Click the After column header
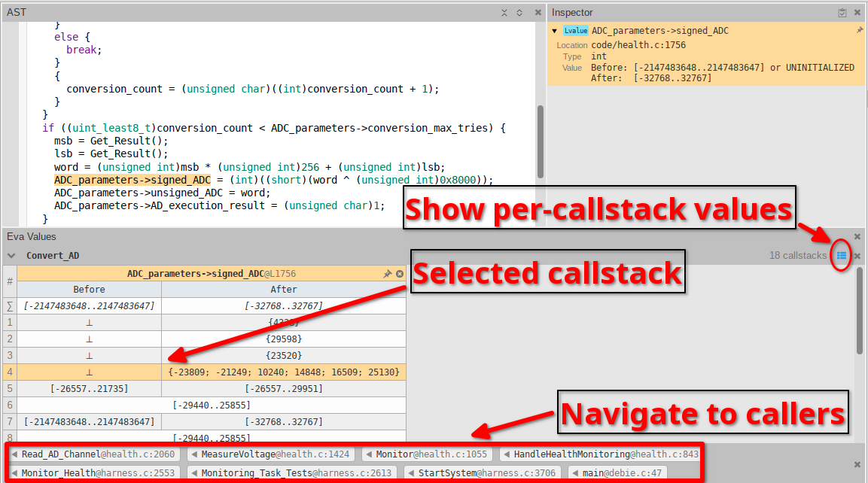This screenshot has width=868, height=483. (x=283, y=290)
